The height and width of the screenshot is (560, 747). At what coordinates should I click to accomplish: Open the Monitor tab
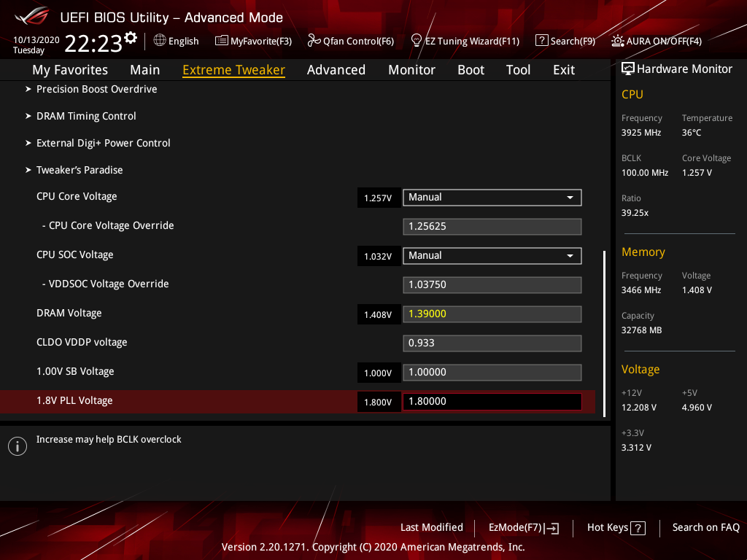(411, 70)
